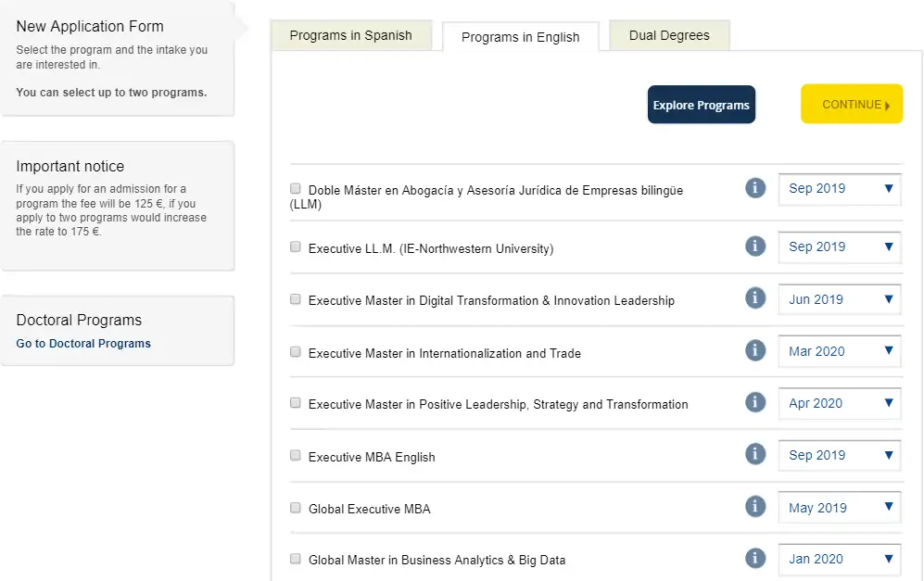The height and width of the screenshot is (581, 924).
Task: View info for Doble Máster en Abogacía program
Action: click(755, 188)
